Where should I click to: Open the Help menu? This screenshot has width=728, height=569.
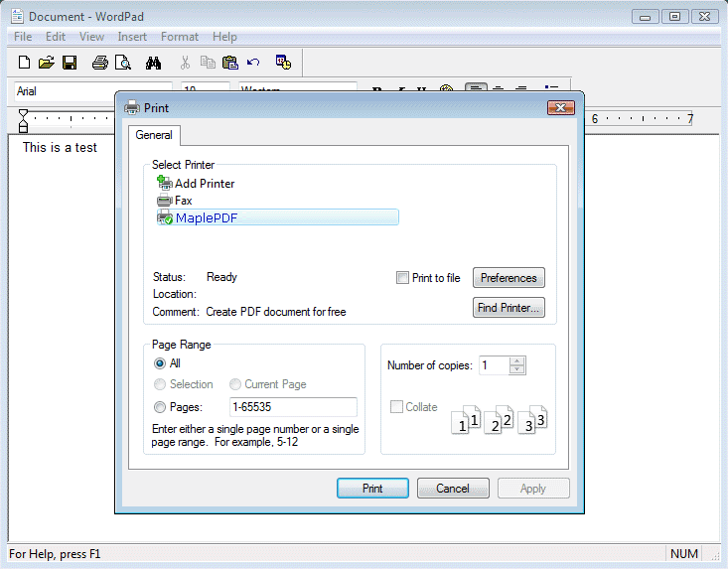224,37
